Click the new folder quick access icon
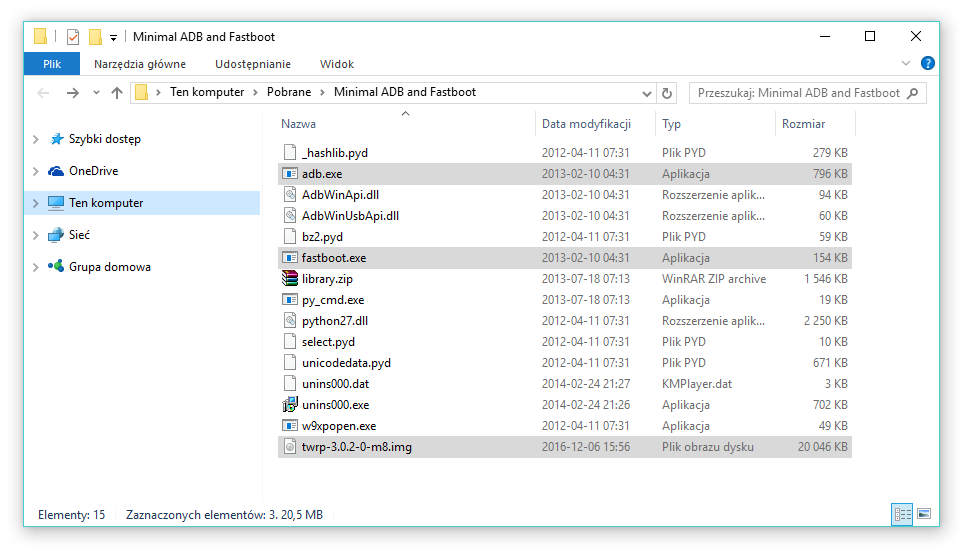Viewport: 967px width, 554px height. pyautogui.click(x=95, y=37)
